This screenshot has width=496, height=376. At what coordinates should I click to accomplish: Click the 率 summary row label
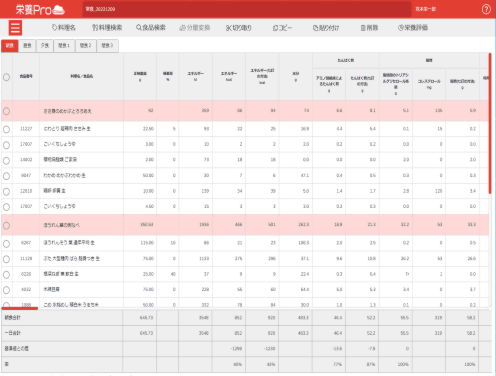(x=6, y=364)
